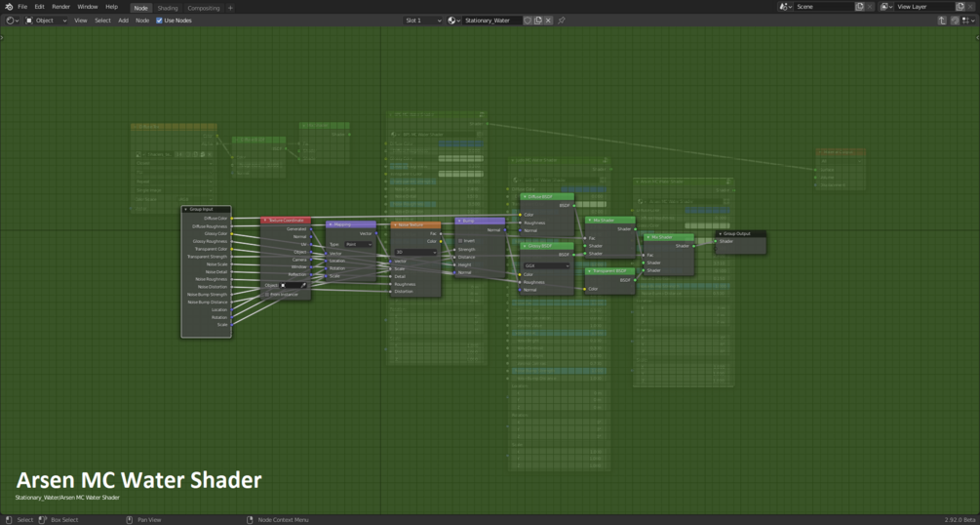Duplicate the material with the new-copy icon
The image size is (980, 525).
[x=537, y=20]
